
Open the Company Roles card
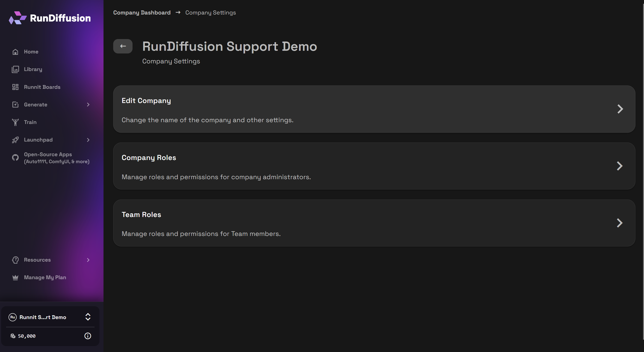pos(374,166)
